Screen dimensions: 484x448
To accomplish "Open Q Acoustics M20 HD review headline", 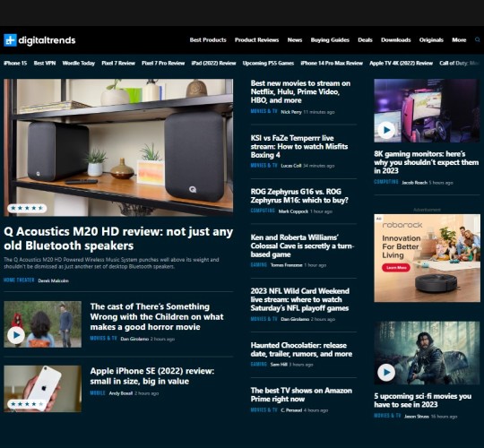I will tap(118, 238).
